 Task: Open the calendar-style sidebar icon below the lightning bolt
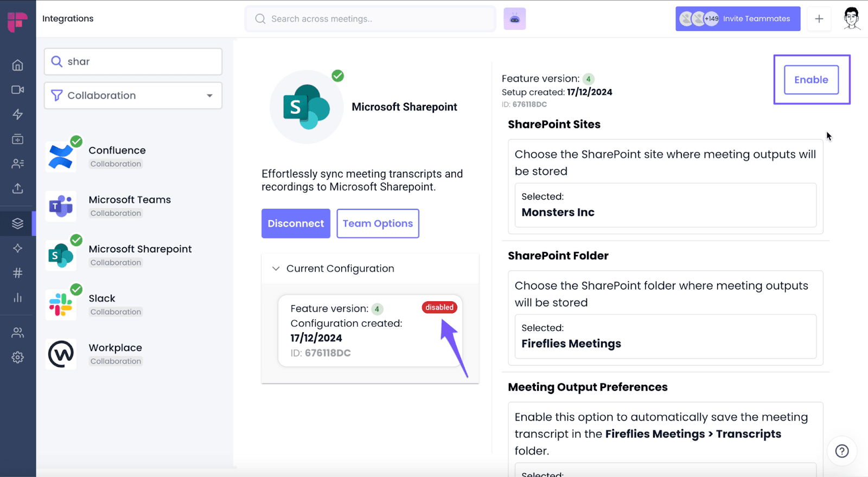pos(18,139)
